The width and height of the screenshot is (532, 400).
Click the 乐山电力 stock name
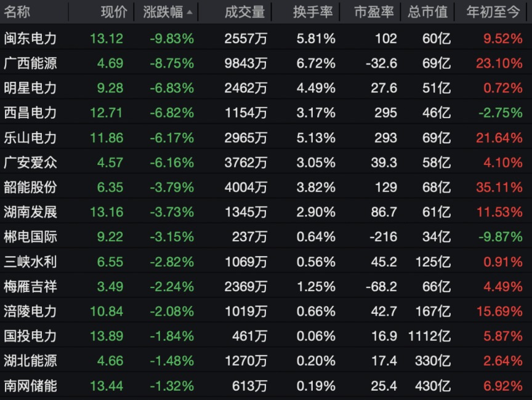(30, 137)
